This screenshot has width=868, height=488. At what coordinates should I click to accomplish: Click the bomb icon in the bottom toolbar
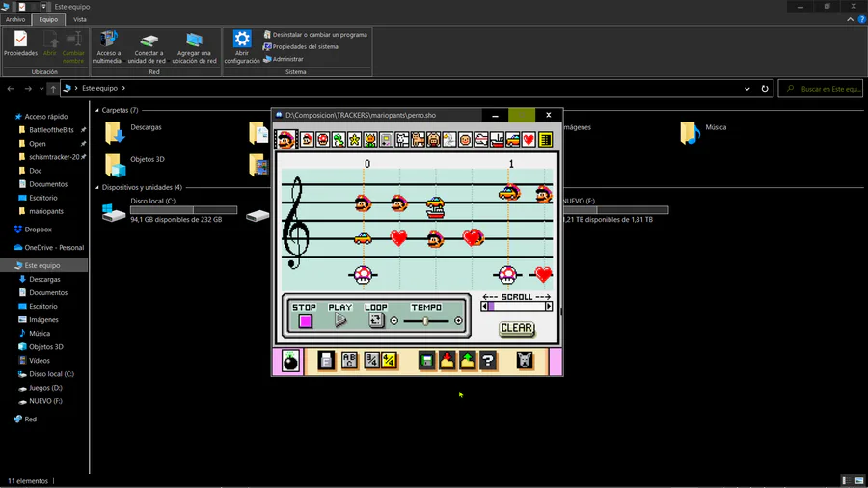(290, 362)
